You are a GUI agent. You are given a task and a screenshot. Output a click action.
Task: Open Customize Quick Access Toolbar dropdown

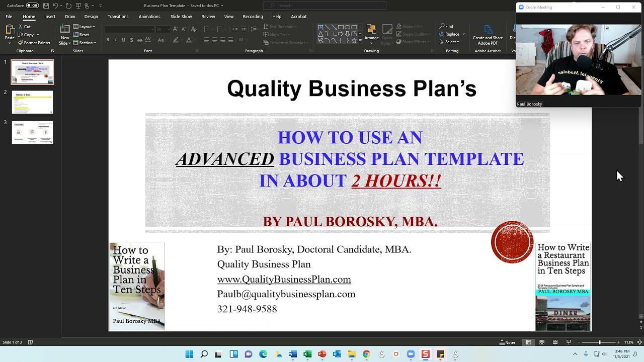(x=100, y=6)
